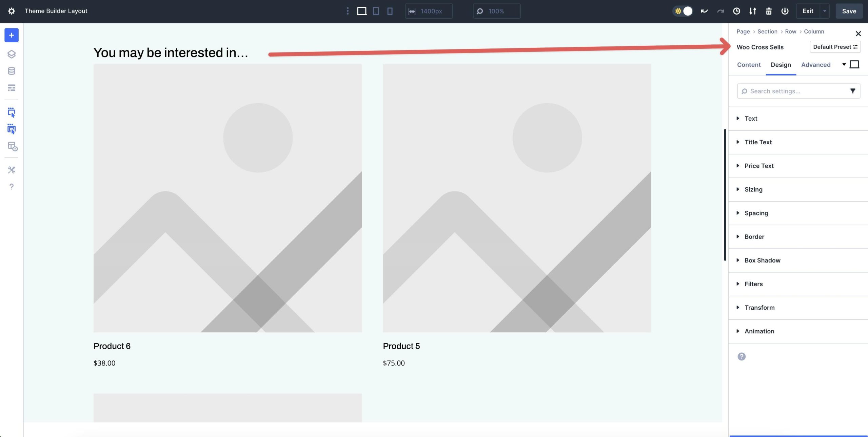The height and width of the screenshot is (437, 868).
Task: Open the wireframe view mode icon
Action: coord(11,88)
